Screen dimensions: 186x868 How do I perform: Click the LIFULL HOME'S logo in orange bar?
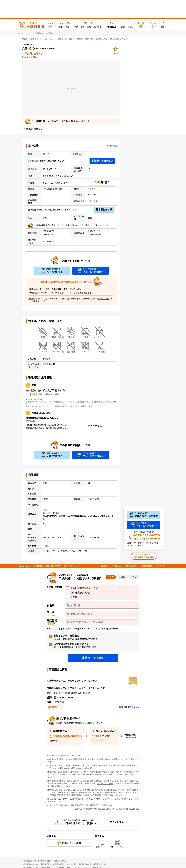[24, 566]
